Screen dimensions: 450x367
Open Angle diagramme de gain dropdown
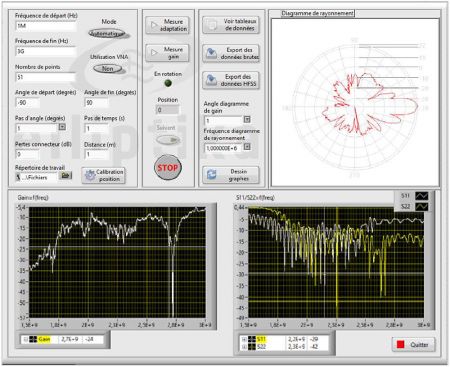coord(247,119)
